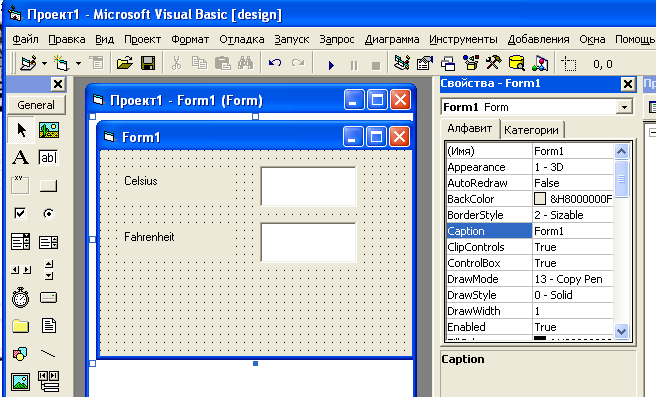Screen dimensions: 656x397
Task: Select the CommandButton tool
Action: tap(49, 185)
